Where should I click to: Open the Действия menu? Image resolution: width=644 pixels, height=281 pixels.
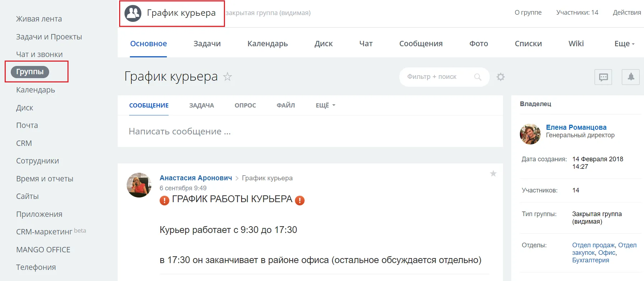point(626,12)
